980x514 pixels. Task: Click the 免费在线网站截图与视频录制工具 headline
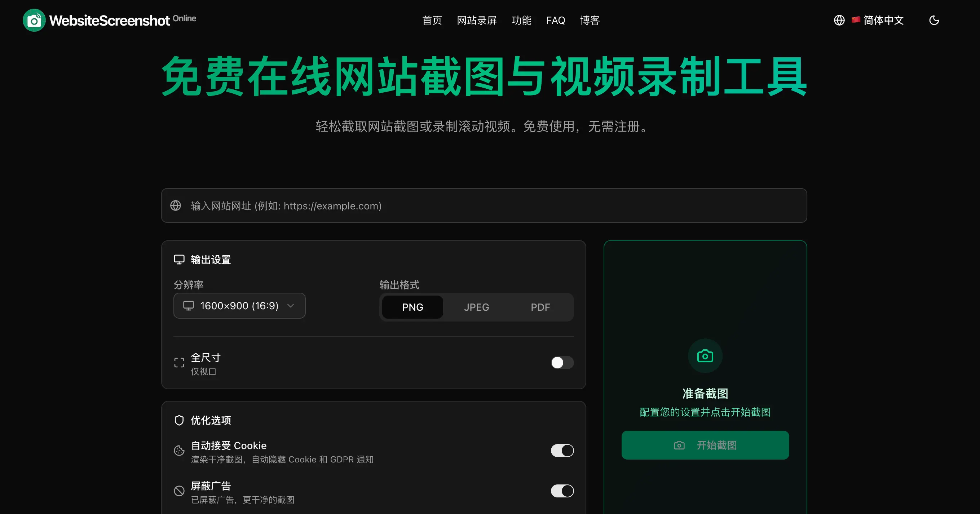(x=484, y=76)
